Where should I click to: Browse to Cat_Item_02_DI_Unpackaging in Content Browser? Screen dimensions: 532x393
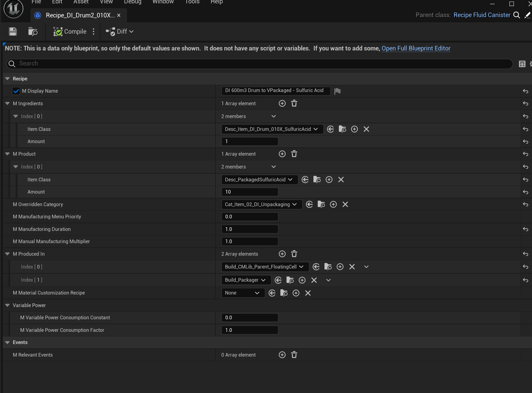(x=321, y=205)
